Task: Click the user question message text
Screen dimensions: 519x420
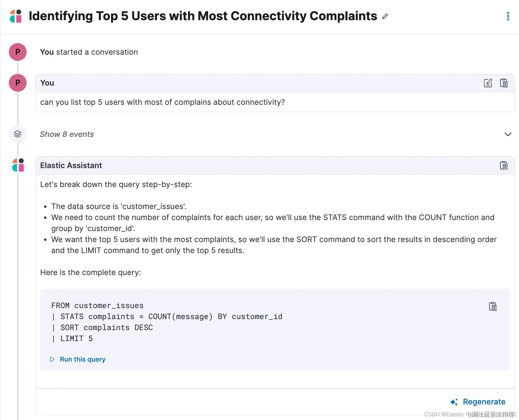Action: [x=162, y=102]
